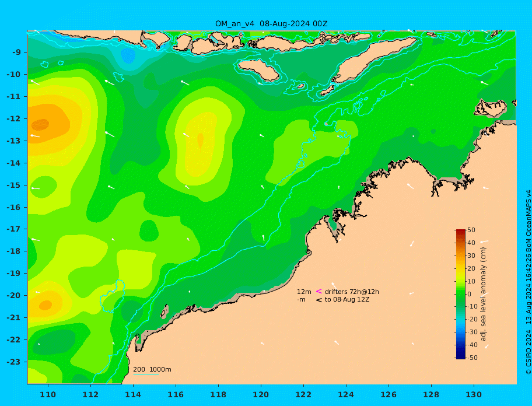This screenshot has width=532, height=406.
Task: Click the black arrow symbol beside 'to 08 Aug 12Z'
Action: coord(319,300)
